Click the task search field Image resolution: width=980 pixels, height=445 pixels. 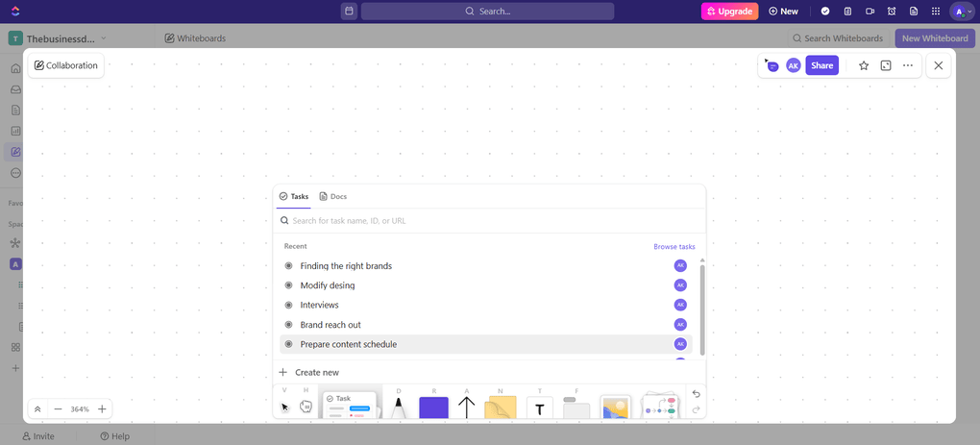tap(489, 221)
